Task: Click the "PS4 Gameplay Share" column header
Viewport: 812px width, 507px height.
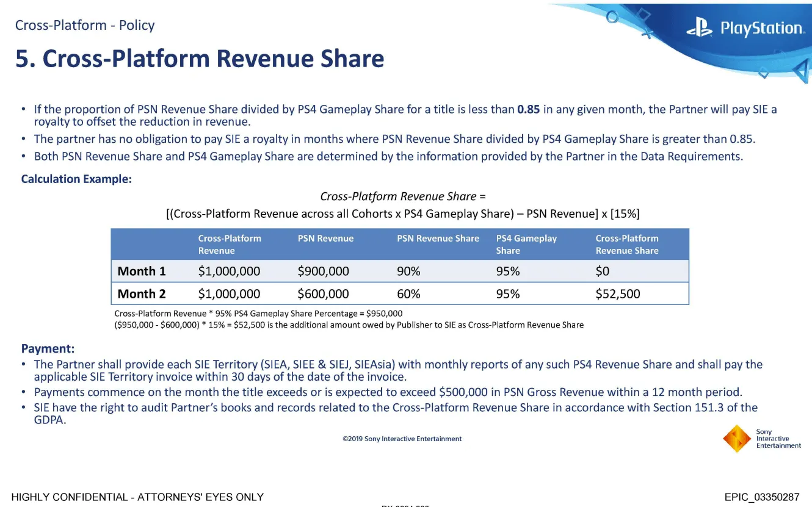Action: (526, 244)
